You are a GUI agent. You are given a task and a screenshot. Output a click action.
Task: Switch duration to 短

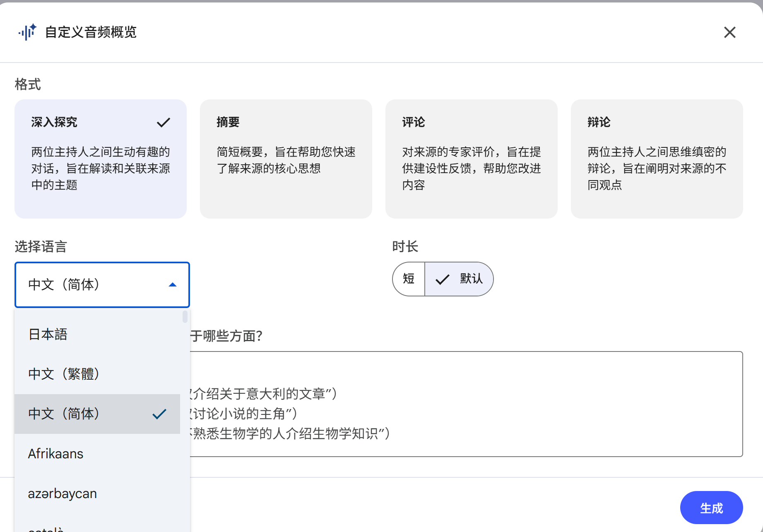[x=408, y=279]
